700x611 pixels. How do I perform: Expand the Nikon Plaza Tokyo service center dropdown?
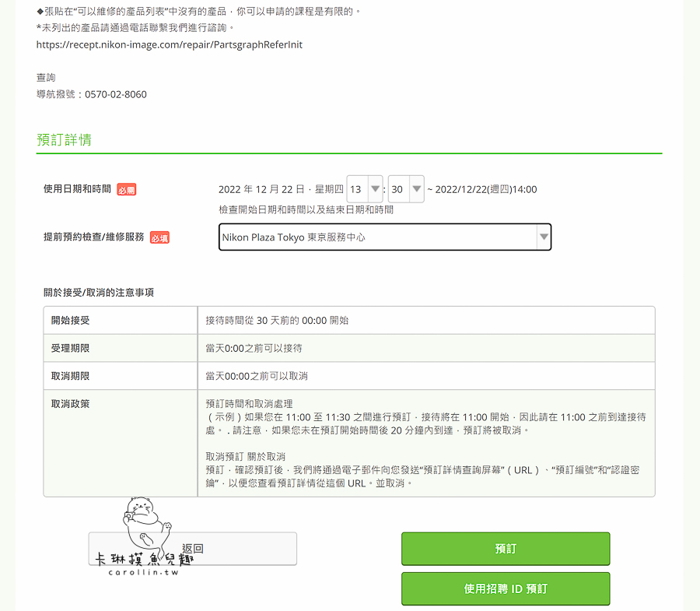(x=385, y=237)
